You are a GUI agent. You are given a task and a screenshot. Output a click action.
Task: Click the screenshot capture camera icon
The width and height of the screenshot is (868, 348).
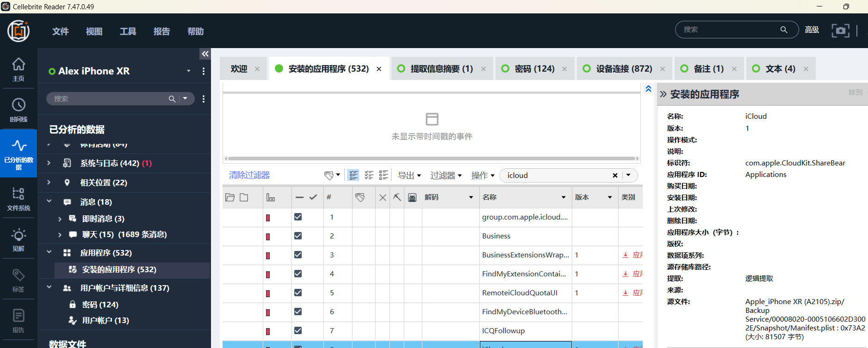[x=840, y=31]
